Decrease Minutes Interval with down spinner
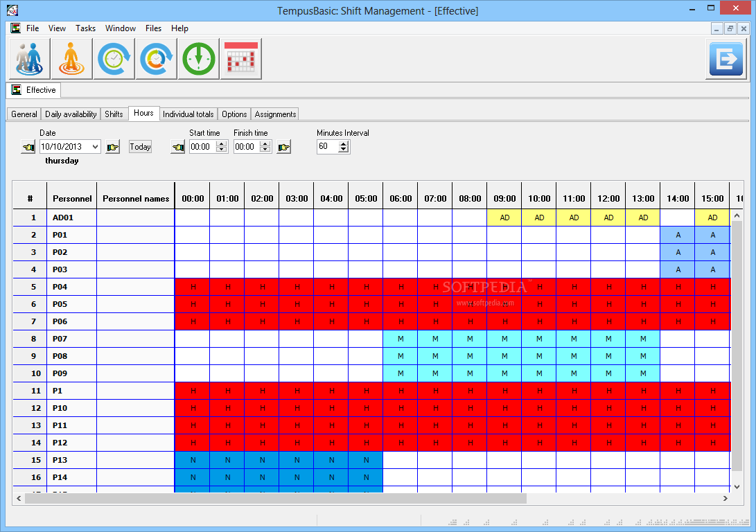Screen dimensions: 756x532 (x=343, y=150)
